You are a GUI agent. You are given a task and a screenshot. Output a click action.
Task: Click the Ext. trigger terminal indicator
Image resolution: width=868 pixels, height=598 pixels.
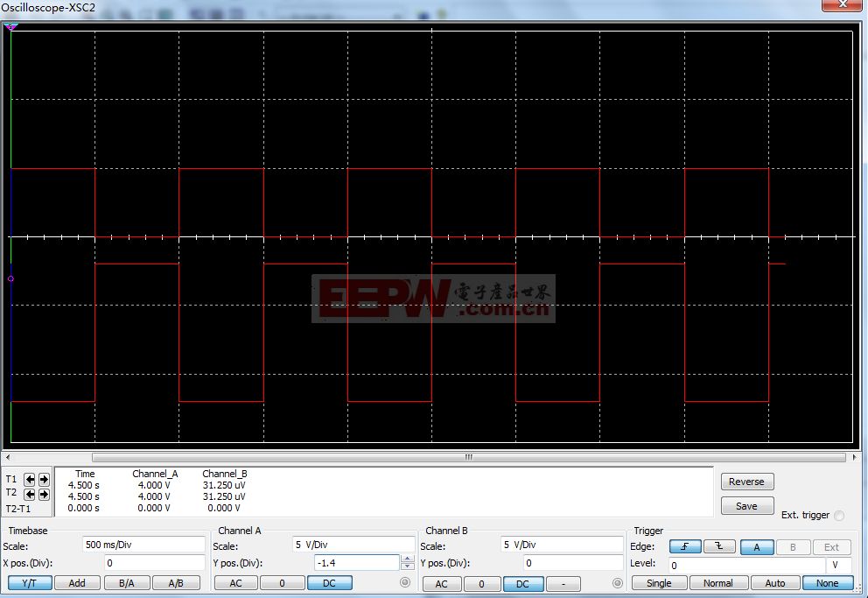(839, 516)
